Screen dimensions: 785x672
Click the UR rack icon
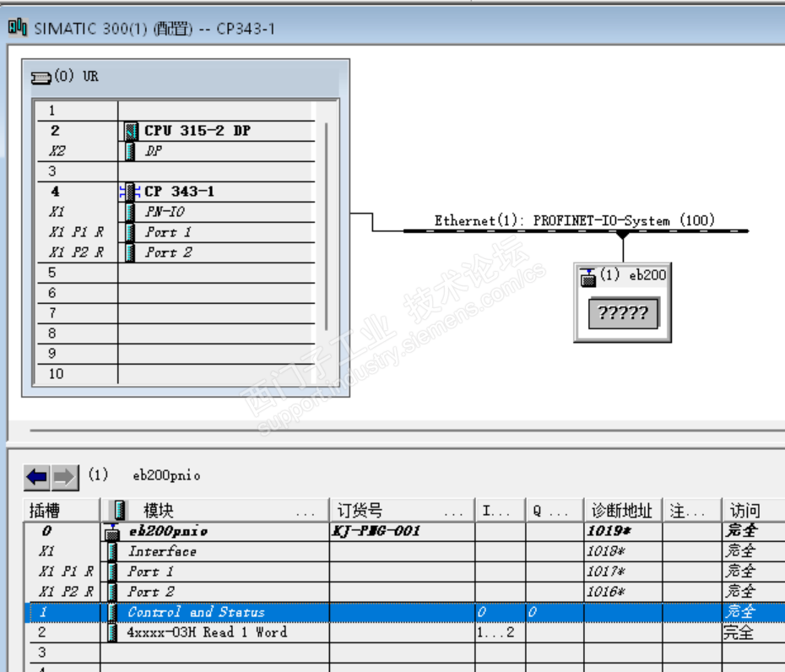pos(41,78)
